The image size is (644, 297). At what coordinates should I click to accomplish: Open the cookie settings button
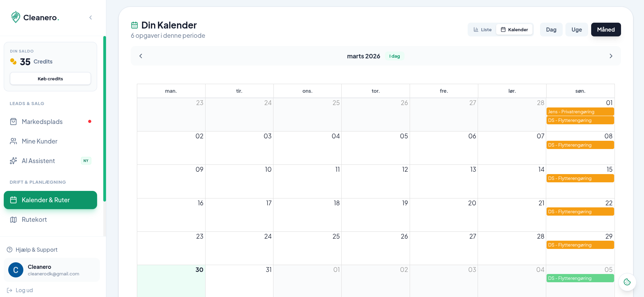tap(627, 282)
